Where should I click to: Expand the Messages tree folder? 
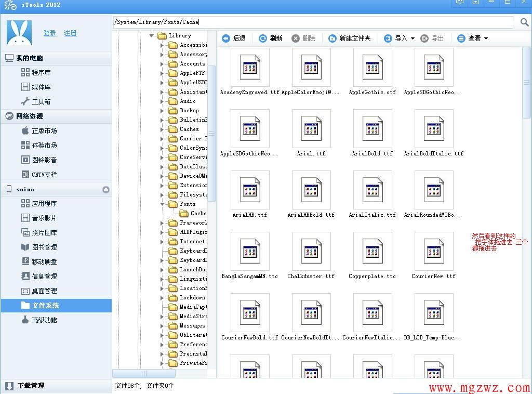tap(162, 326)
